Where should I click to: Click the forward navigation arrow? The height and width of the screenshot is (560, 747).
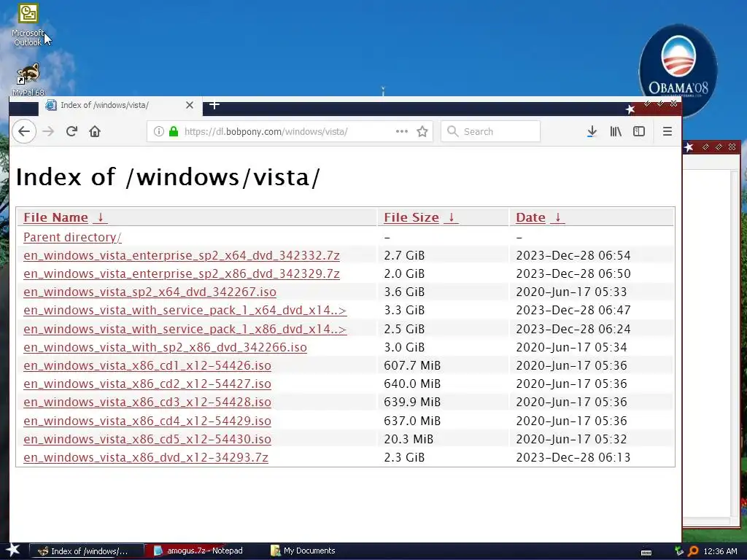(48, 131)
